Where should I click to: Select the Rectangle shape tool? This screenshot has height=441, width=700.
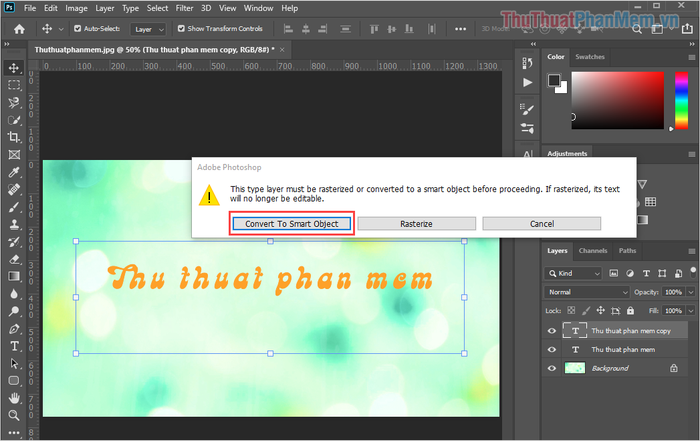tap(14, 381)
